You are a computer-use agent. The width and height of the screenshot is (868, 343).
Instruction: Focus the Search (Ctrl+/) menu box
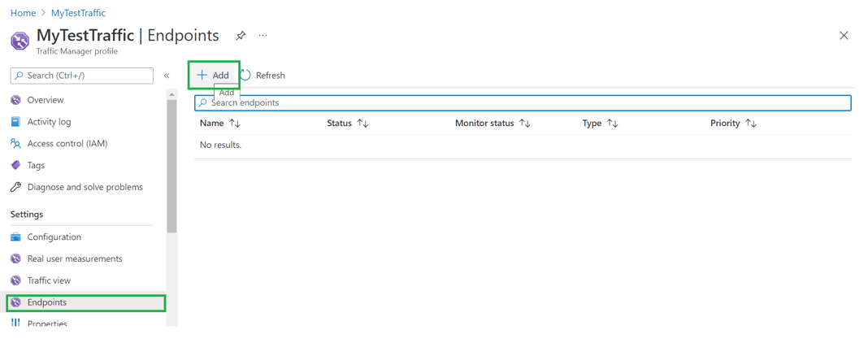pos(82,76)
